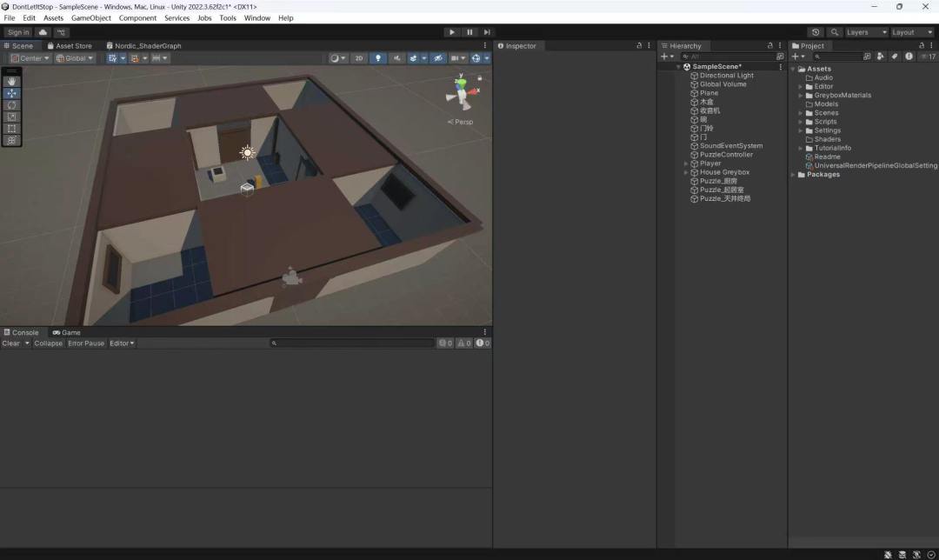
Task: Switch to the Game tab
Action: (66, 332)
